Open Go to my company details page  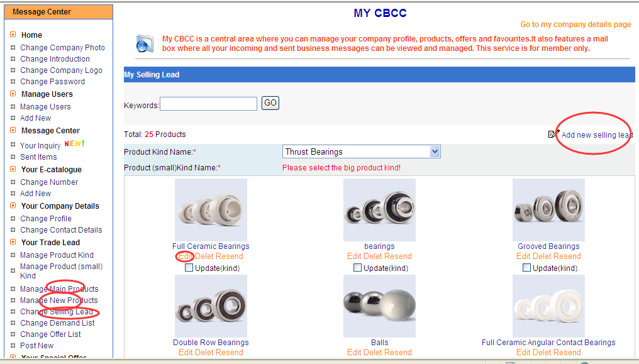[x=575, y=25]
